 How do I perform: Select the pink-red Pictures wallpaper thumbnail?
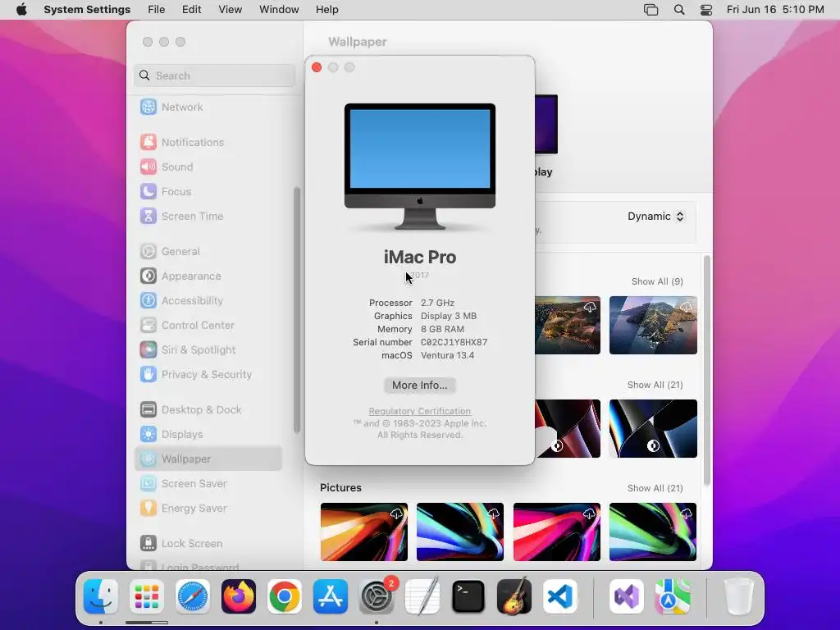(x=557, y=532)
